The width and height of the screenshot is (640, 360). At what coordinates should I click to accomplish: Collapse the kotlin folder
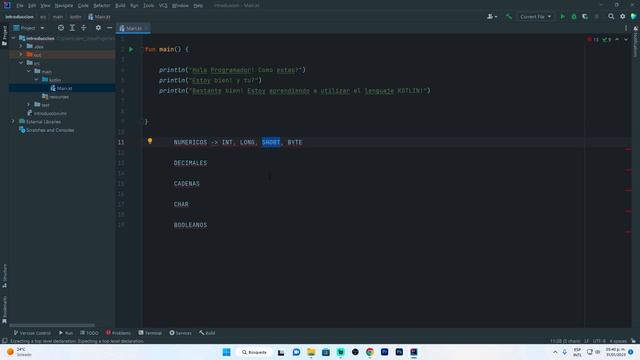click(37, 80)
